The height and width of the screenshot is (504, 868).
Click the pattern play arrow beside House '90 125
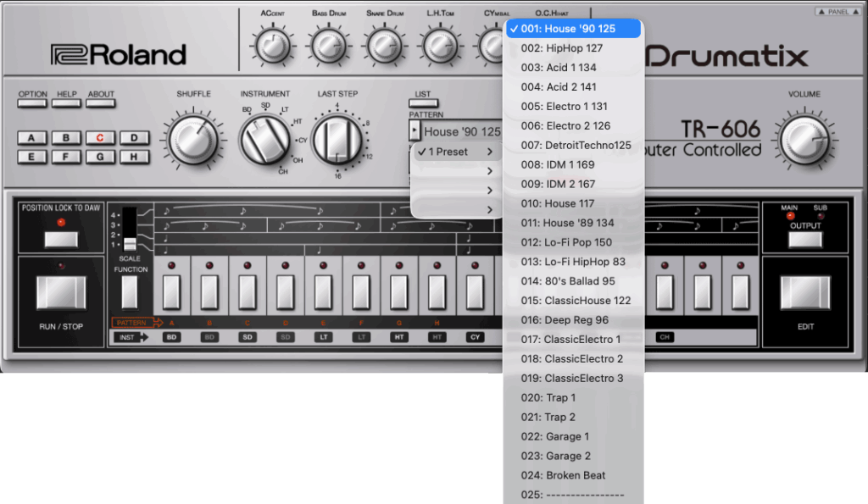[414, 130]
